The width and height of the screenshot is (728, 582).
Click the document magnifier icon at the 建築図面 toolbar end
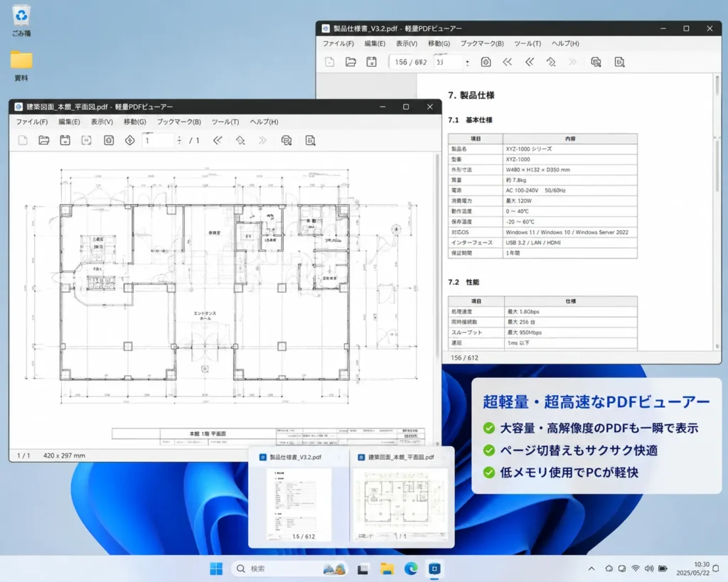click(x=311, y=140)
